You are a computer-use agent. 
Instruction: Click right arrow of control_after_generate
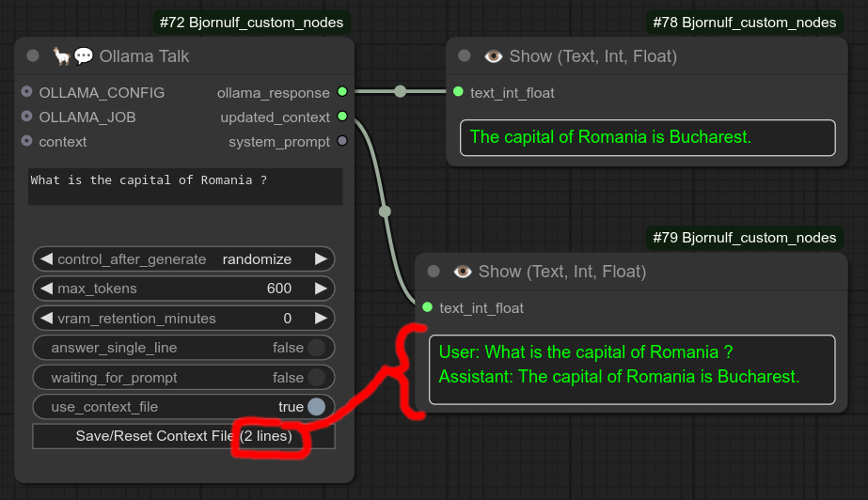pos(322,258)
